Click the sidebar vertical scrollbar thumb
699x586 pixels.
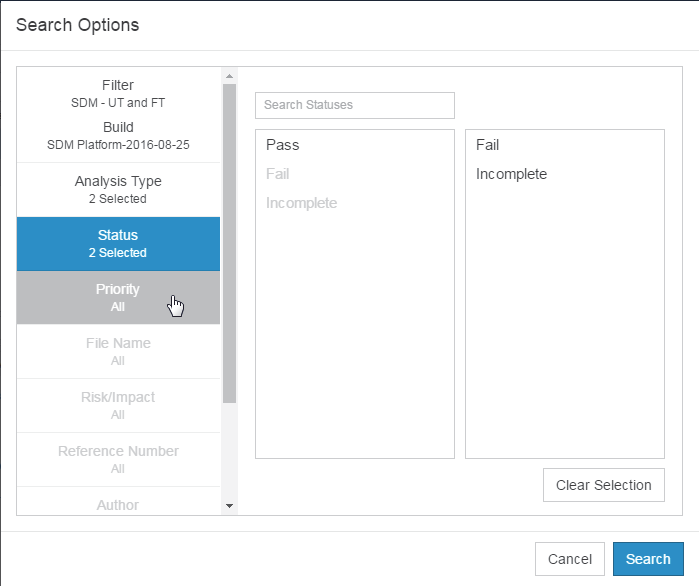(x=230, y=243)
